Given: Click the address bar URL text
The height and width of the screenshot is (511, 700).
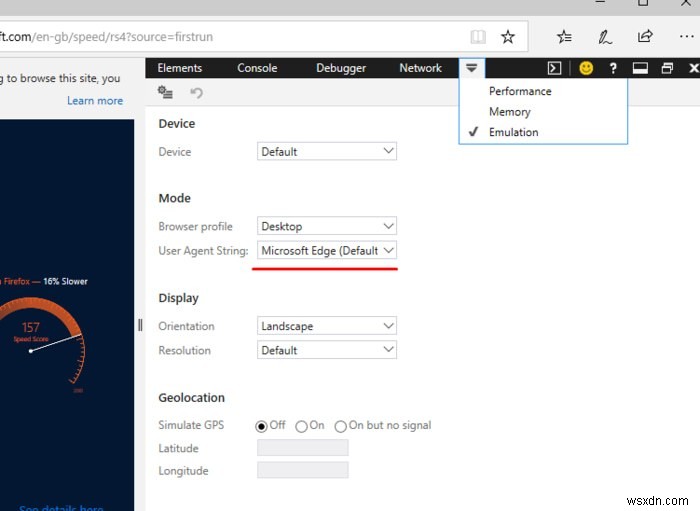Looking at the screenshot, I should pos(106,37).
